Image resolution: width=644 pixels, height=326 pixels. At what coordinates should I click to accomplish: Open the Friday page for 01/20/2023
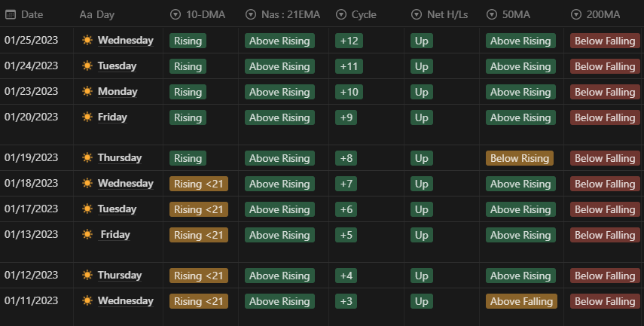(112, 117)
